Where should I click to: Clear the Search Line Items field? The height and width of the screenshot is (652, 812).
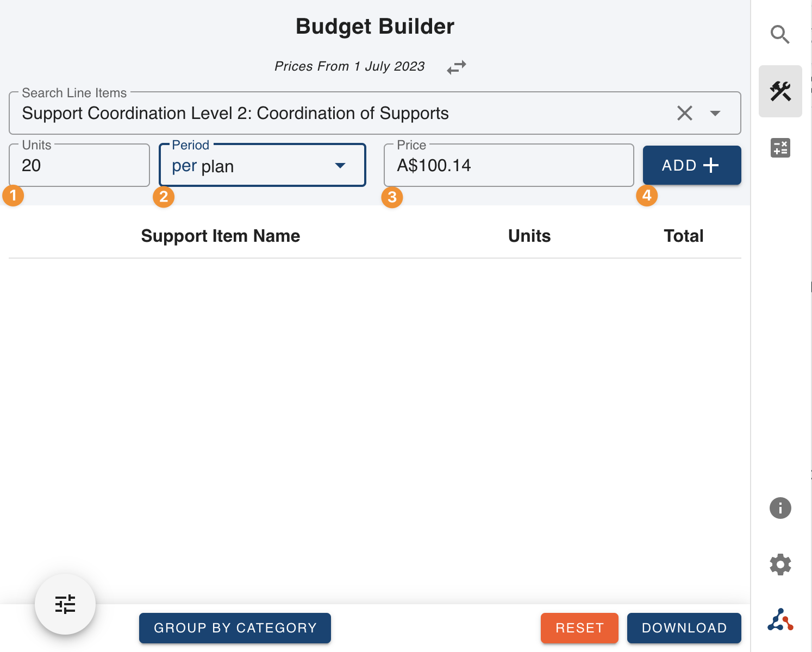pyautogui.click(x=684, y=113)
